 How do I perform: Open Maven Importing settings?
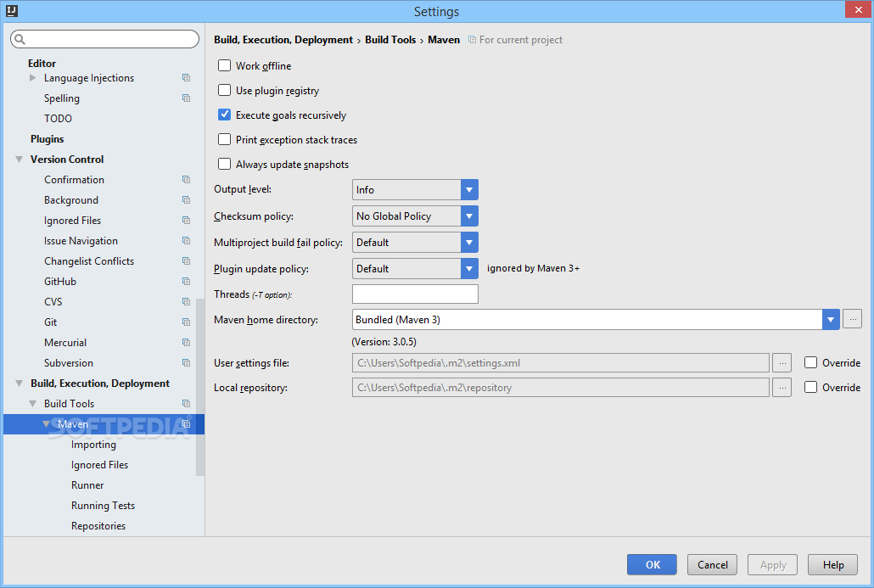[x=93, y=445]
